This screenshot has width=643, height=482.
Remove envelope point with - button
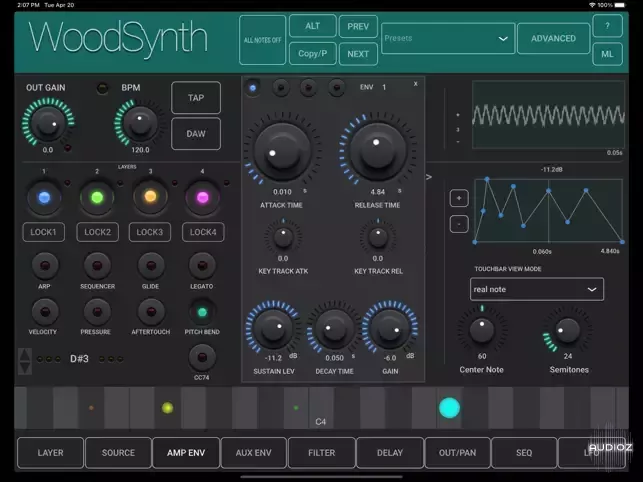459,224
